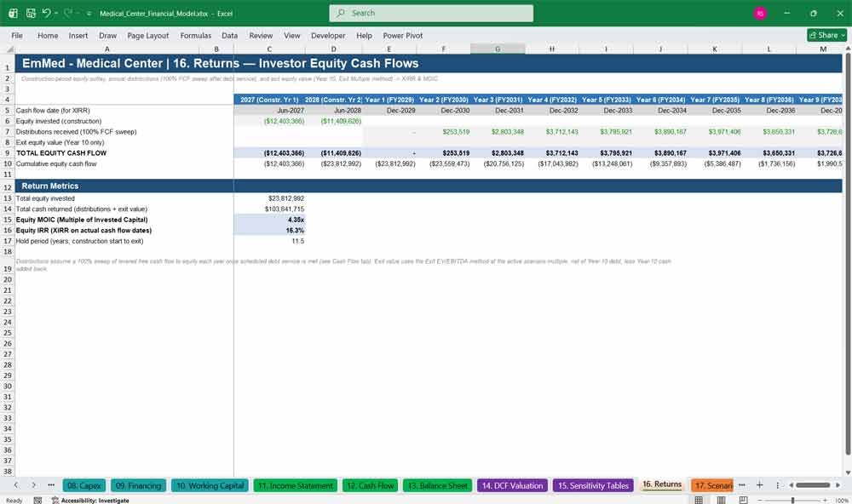
Task: Click the macro recording status bar icon
Action: point(37,501)
